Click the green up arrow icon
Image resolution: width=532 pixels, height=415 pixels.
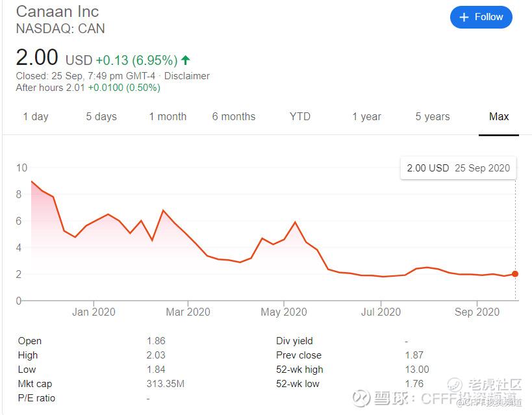[186, 60]
